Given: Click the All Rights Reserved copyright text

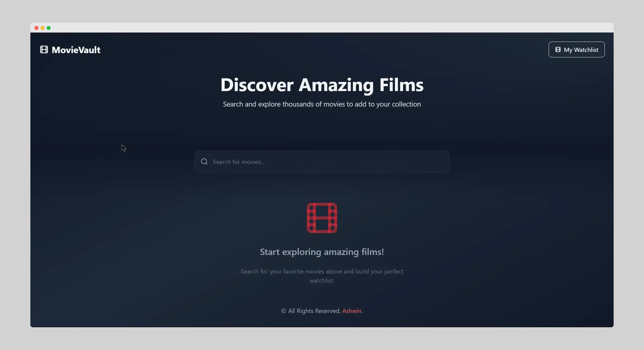Looking at the screenshot, I should [314, 311].
